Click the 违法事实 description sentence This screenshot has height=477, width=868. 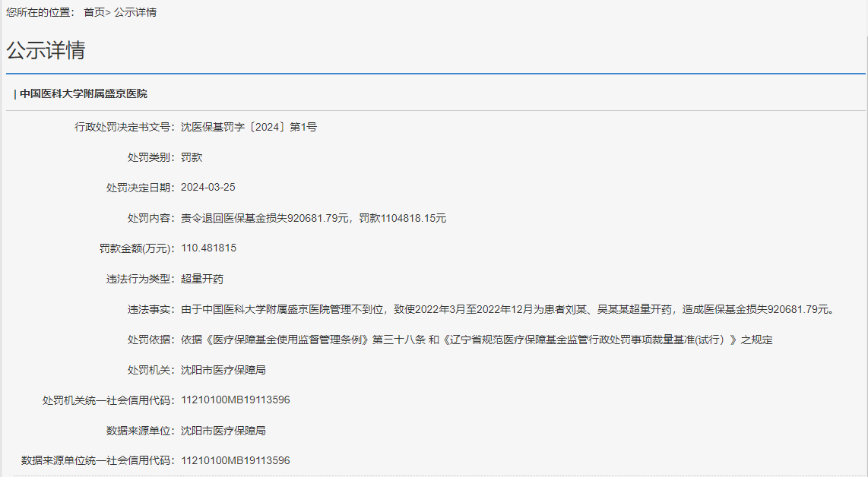(507, 309)
